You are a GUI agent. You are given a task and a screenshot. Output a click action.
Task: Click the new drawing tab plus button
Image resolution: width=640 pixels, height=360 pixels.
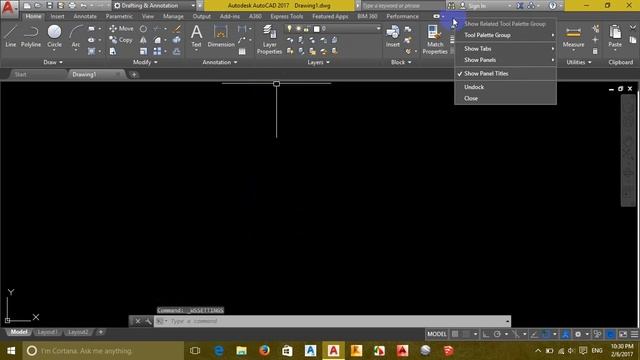[x=134, y=74]
